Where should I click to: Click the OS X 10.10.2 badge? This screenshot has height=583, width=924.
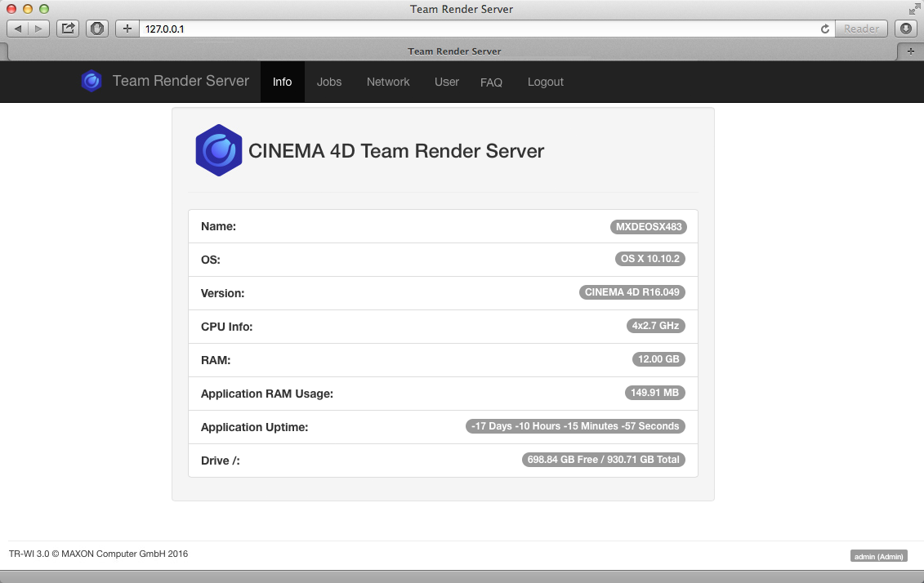(650, 259)
